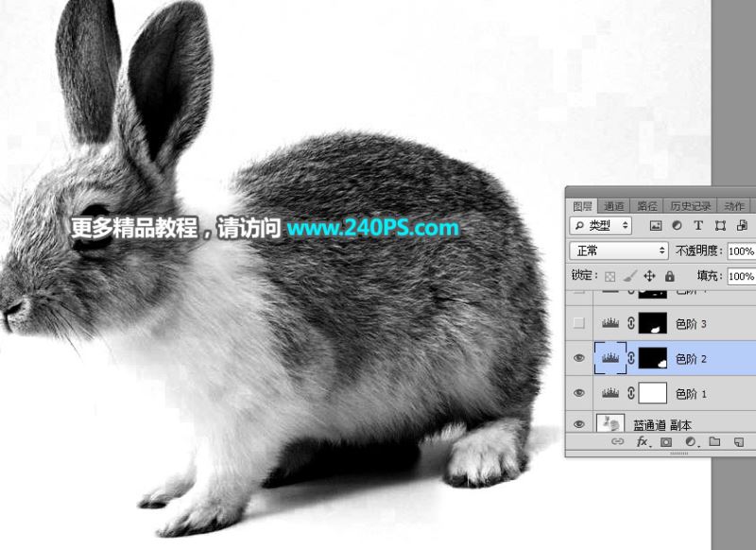Viewport: 756px width, 550px height.
Task: Select levels adjustment icon of 色阶 2
Action: coord(610,358)
